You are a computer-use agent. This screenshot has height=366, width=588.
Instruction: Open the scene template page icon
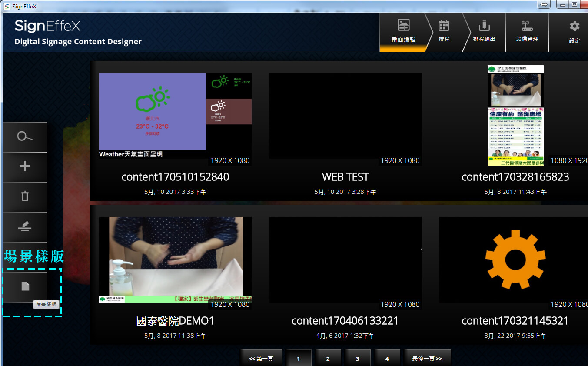(x=26, y=286)
